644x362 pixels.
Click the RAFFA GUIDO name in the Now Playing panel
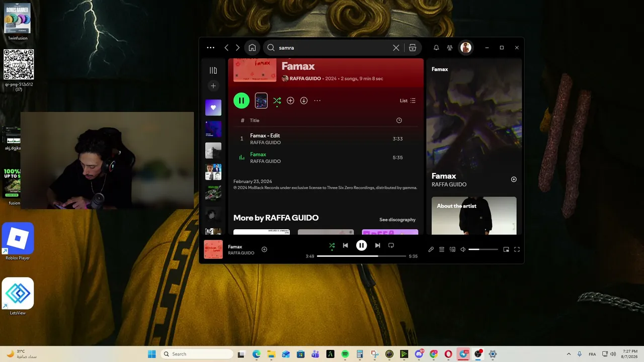click(449, 185)
